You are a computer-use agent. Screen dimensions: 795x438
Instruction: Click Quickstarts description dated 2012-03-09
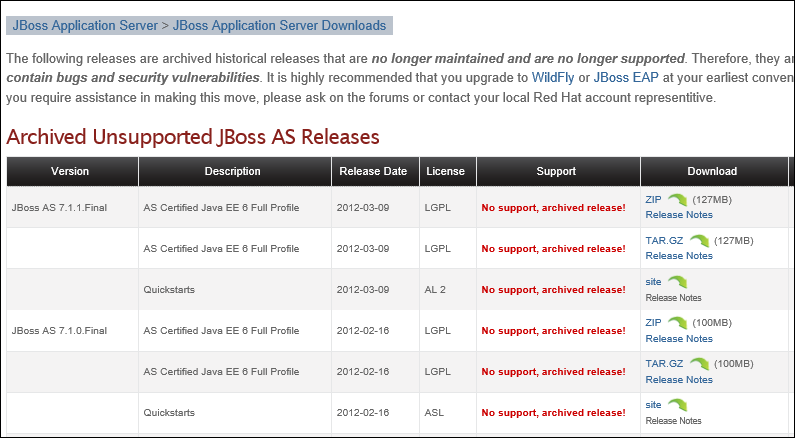[x=169, y=290]
